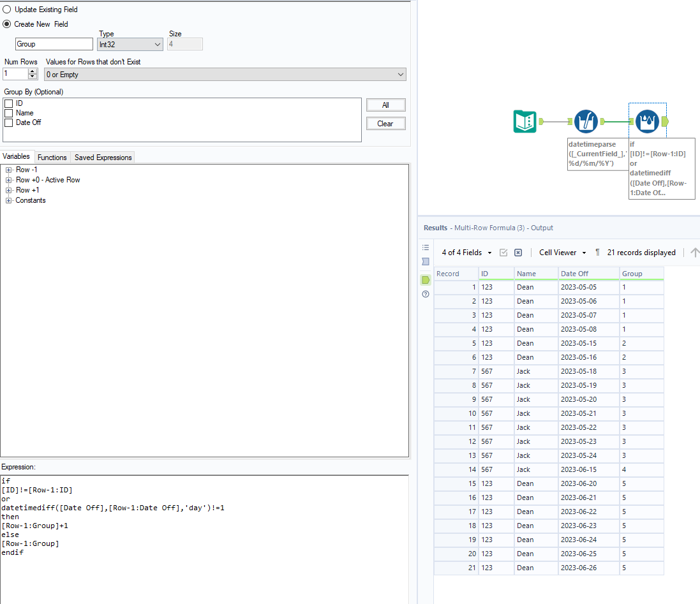This screenshot has height=604, width=700.
Task: Click the up arrow icon in results toolbar
Action: click(694, 253)
